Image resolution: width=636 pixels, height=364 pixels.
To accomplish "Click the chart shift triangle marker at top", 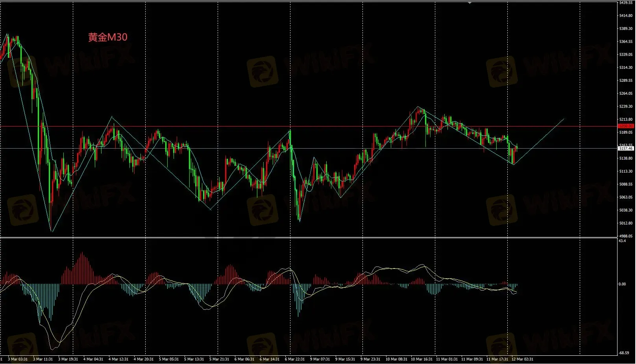I will pos(470,2).
